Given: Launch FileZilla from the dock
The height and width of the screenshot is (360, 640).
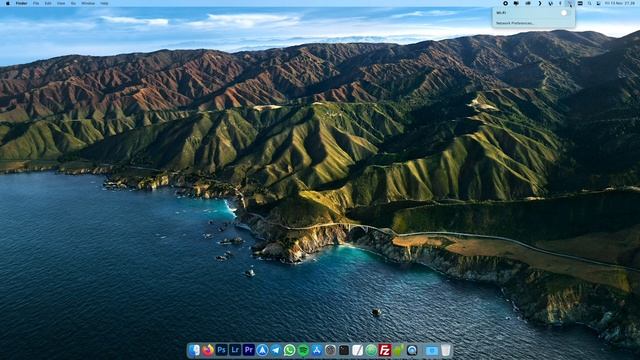Looking at the screenshot, I should 384,350.
